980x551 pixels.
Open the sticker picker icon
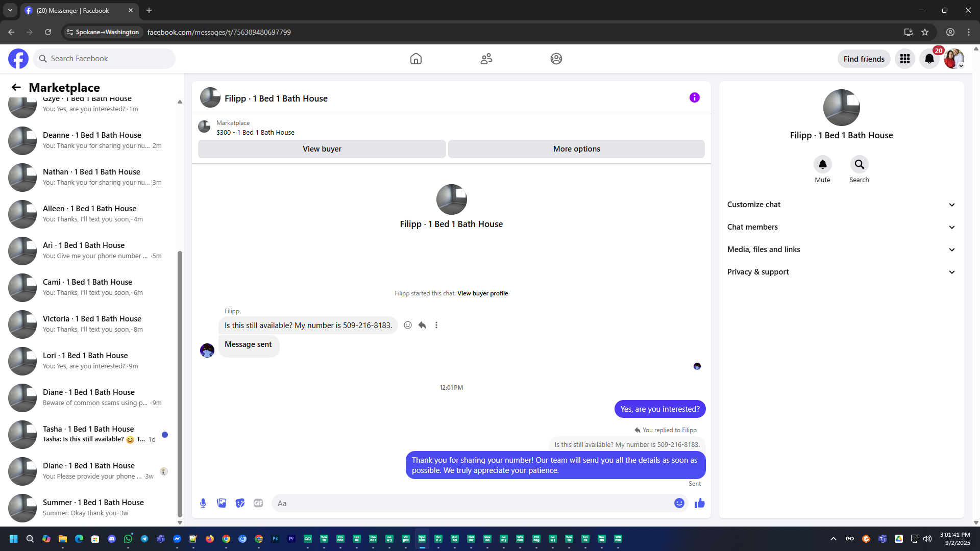pyautogui.click(x=240, y=503)
